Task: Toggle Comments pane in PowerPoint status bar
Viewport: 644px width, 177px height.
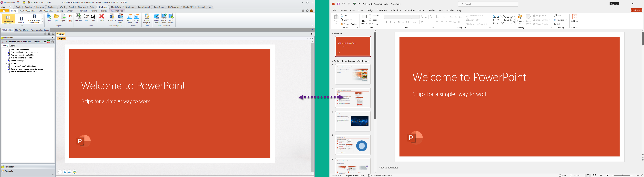Action: pos(576,175)
